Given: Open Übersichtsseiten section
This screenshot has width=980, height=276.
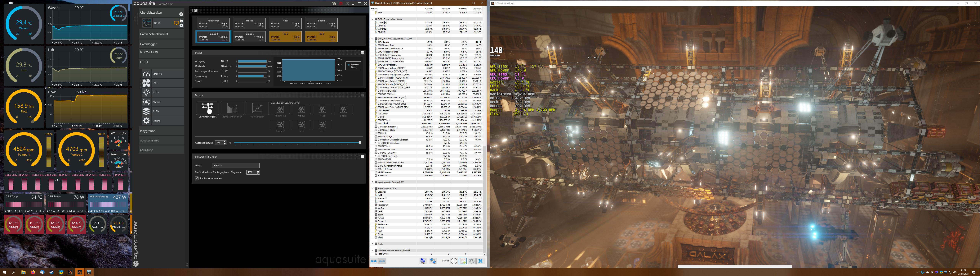Looking at the screenshot, I should tap(161, 13).
